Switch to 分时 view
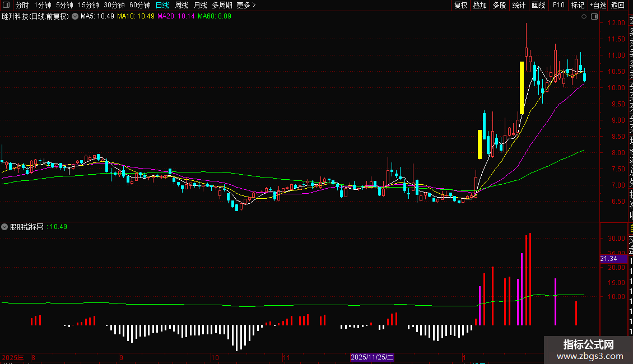This screenshot has height=364, width=633. (x=22, y=5)
